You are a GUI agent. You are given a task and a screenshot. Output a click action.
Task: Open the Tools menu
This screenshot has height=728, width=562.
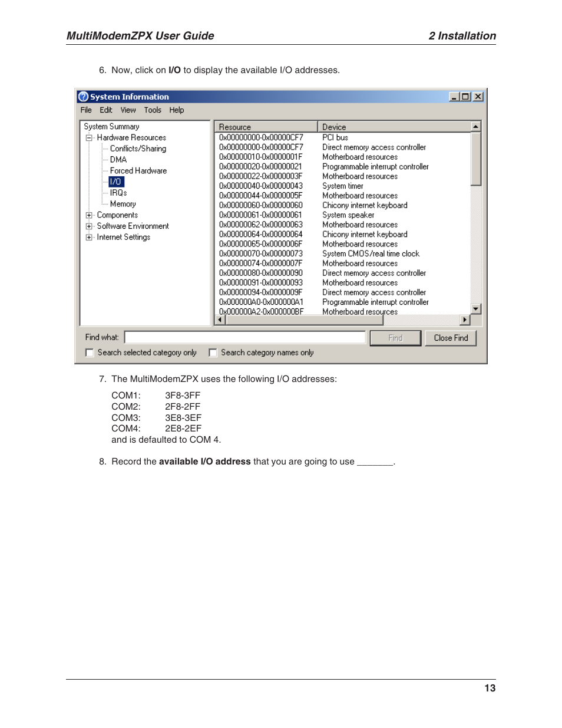[x=153, y=110]
